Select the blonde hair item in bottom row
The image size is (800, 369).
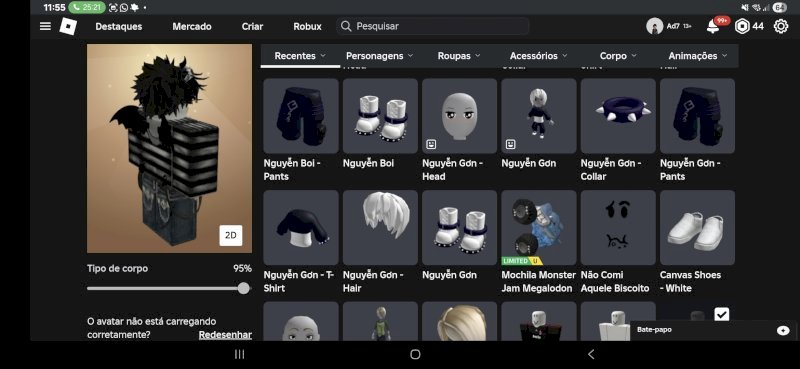tap(459, 322)
